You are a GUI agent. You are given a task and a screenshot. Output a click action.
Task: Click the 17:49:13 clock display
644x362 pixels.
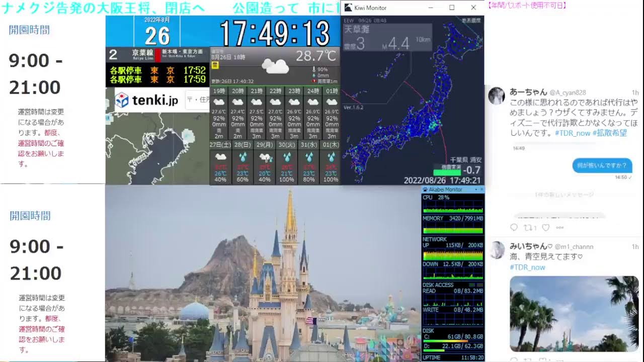[275, 34]
